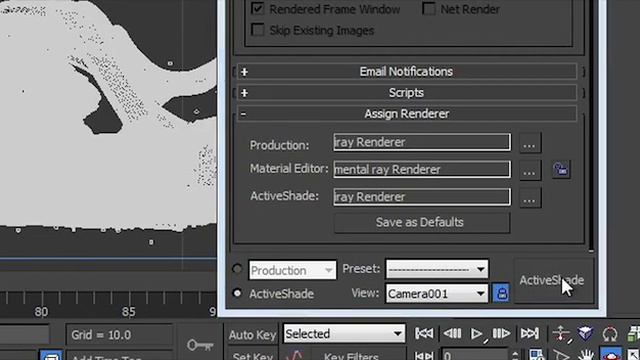Click frame 85 on the time slider
Viewport: 640px width, 360px height.
(128, 312)
